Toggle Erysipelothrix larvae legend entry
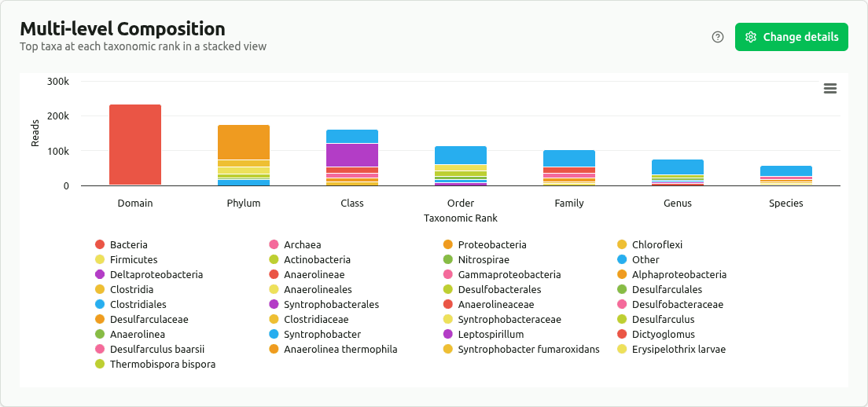The height and width of the screenshot is (407, 868). tap(678, 350)
